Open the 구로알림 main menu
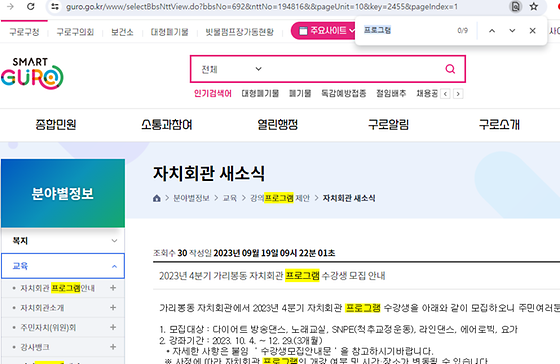This screenshot has height=364, width=560. click(x=389, y=125)
